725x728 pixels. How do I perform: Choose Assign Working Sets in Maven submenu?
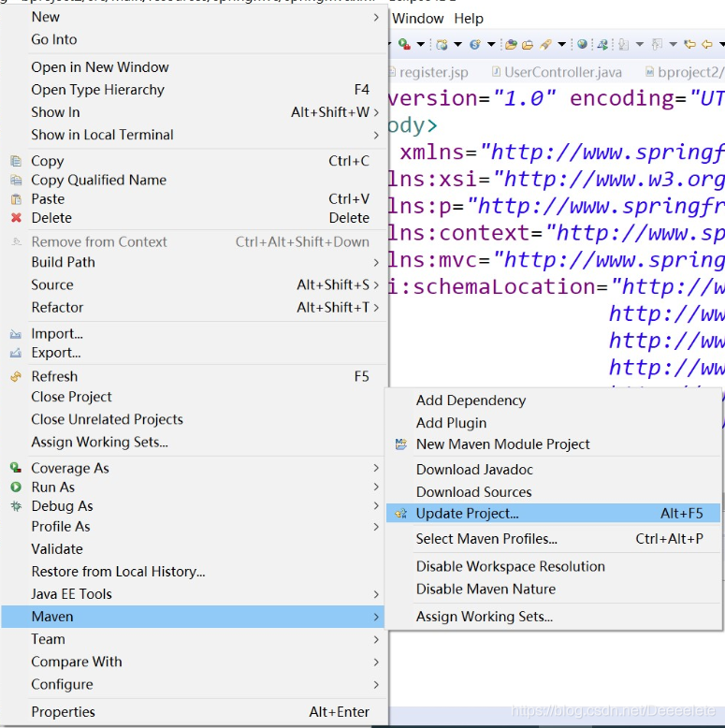coord(553,617)
